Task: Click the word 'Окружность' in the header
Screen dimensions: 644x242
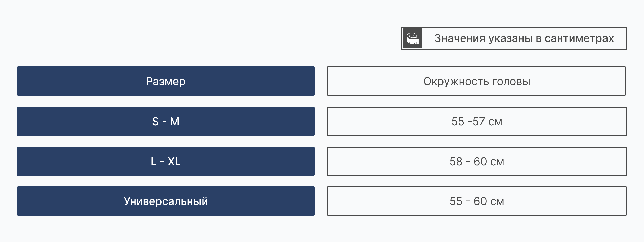Action: (x=456, y=82)
